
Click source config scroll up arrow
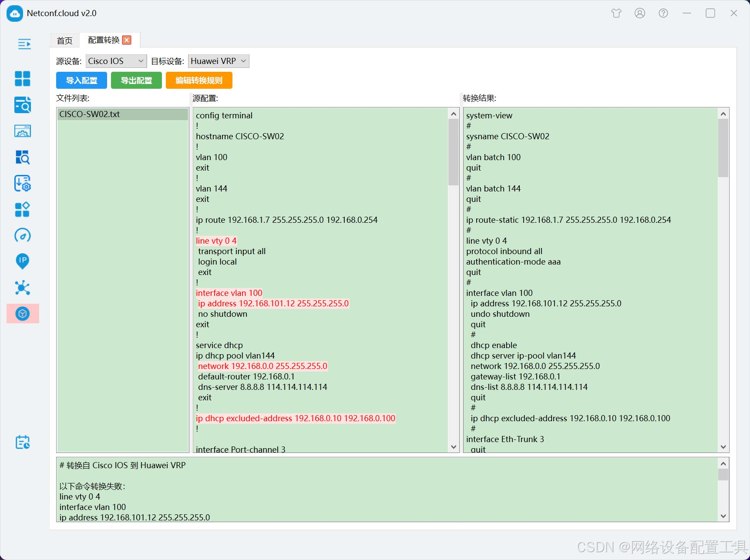[x=453, y=114]
